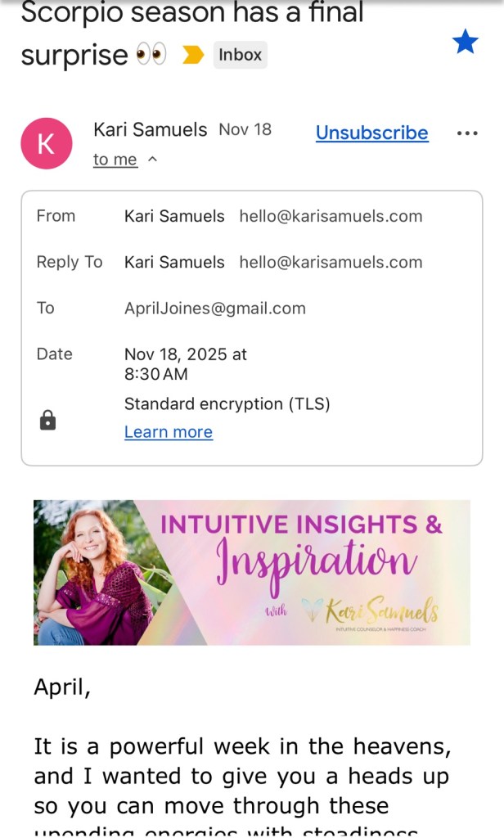This screenshot has width=504, height=838.
Task: Open the pink K sender avatar
Action: 46,143
